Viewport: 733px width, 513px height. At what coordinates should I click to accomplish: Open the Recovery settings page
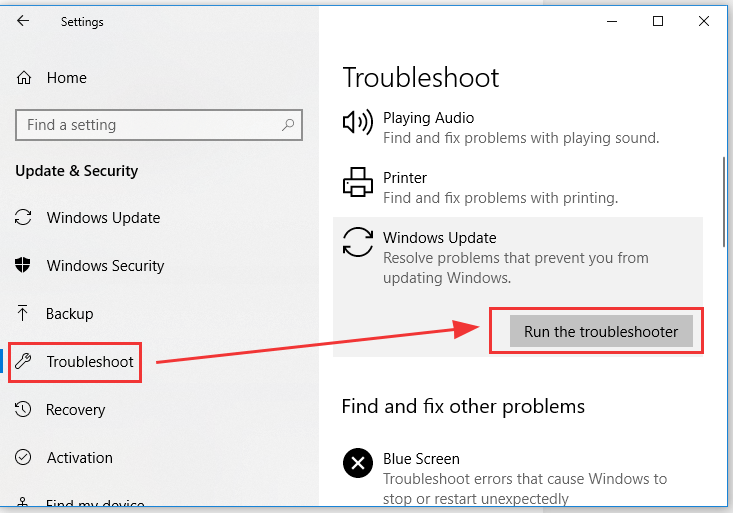(x=76, y=409)
